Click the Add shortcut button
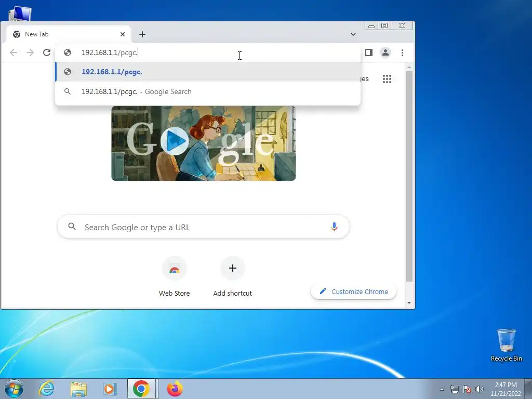The image size is (532, 399). [x=232, y=277]
